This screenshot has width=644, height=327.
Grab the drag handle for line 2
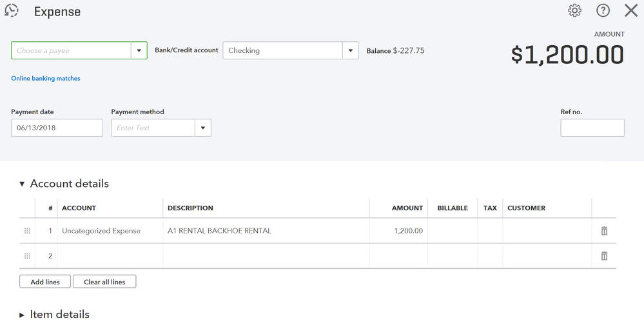click(27, 256)
